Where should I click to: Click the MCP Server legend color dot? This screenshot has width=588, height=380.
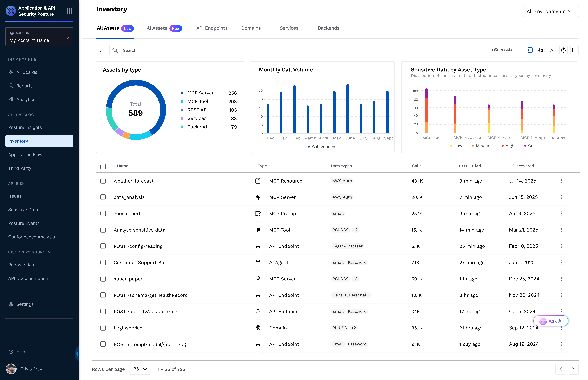182,93
